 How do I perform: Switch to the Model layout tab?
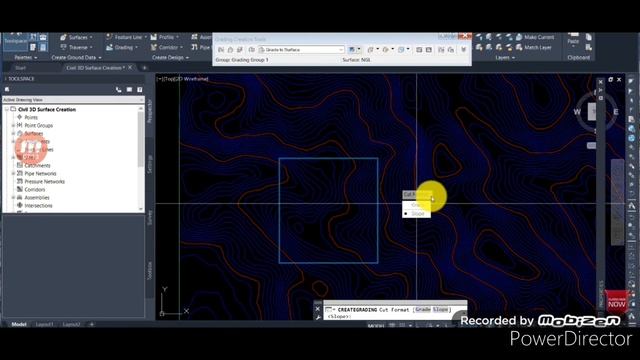click(19, 324)
